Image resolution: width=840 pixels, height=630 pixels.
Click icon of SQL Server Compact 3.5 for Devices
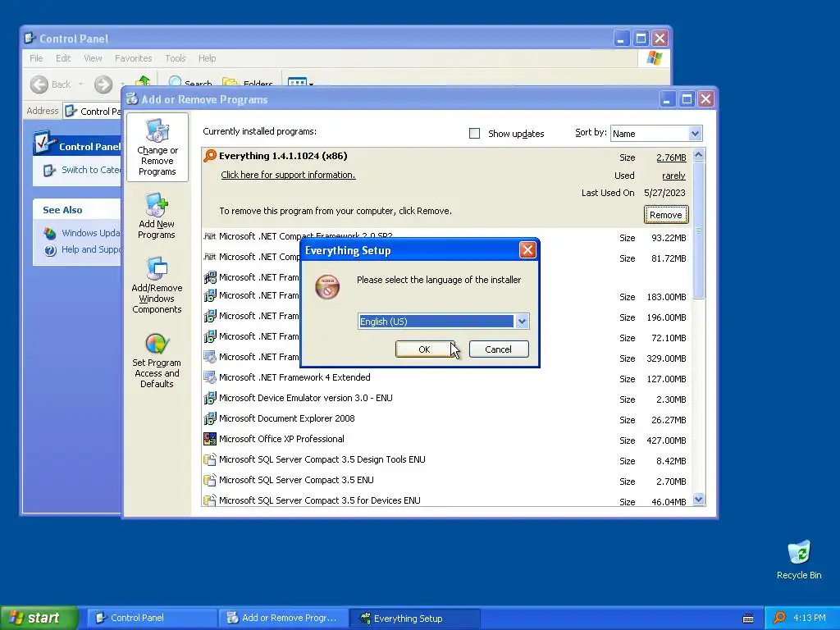click(210, 500)
